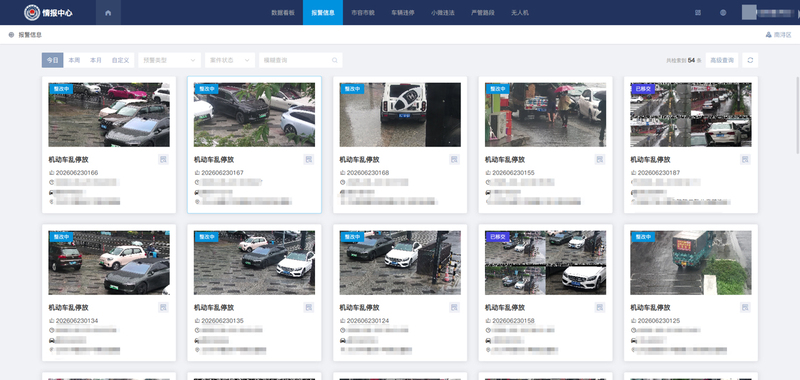
Task: Click detail icon on card 202606230187
Action: click(745, 160)
